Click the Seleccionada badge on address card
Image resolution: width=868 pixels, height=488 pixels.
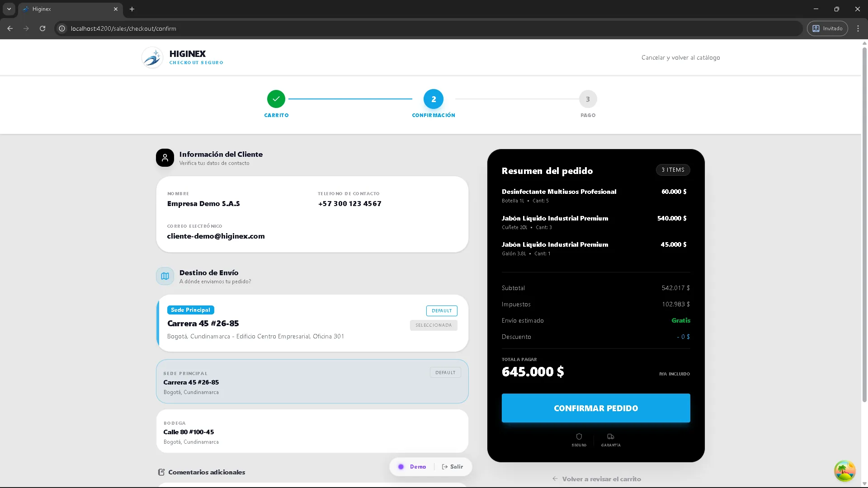[x=434, y=325]
